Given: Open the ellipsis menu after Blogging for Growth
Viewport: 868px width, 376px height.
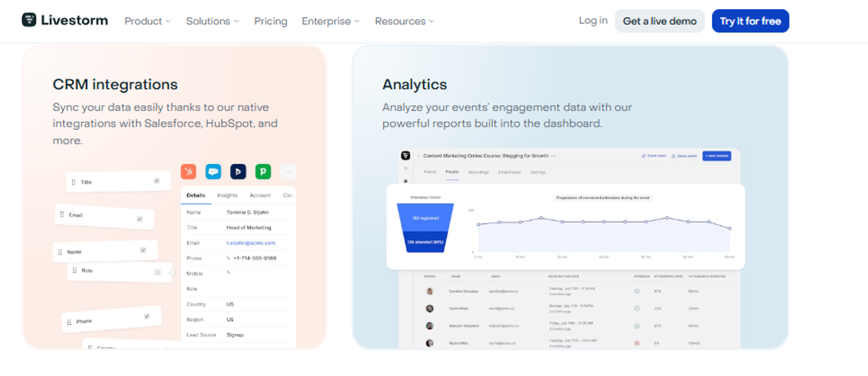Looking at the screenshot, I should coord(553,156).
